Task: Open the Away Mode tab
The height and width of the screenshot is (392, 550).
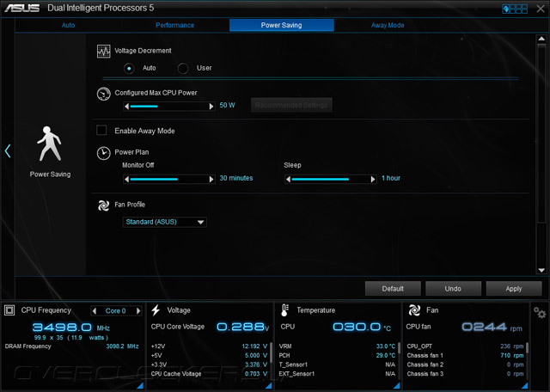Action: (x=388, y=25)
